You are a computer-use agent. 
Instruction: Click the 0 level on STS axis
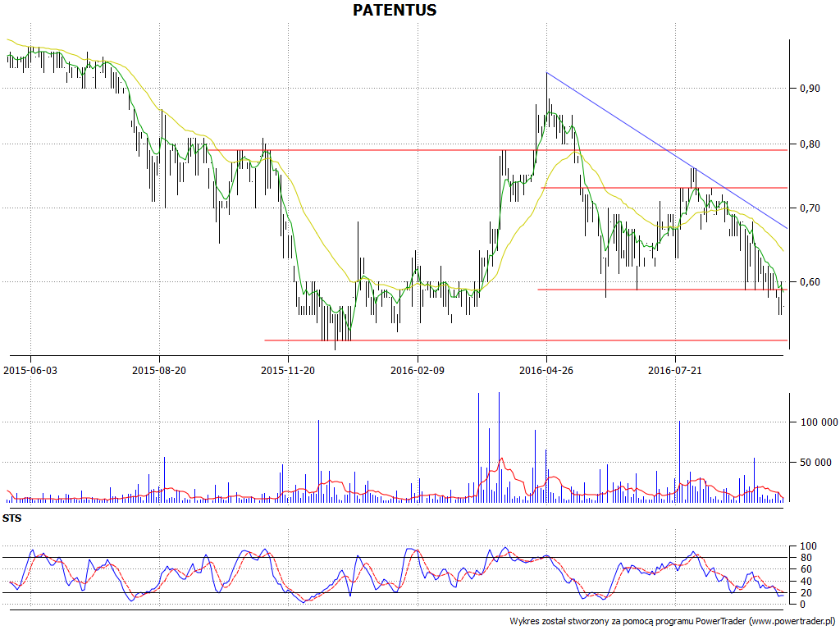point(802,605)
